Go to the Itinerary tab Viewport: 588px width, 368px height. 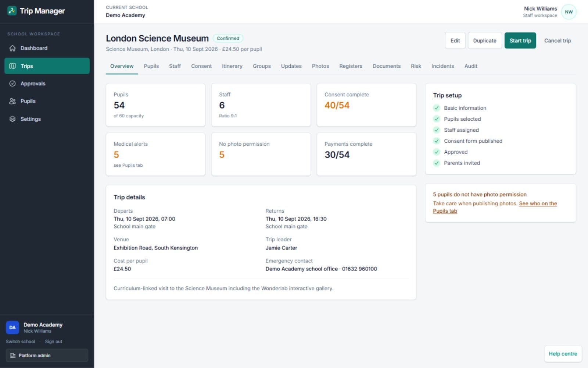(x=232, y=66)
